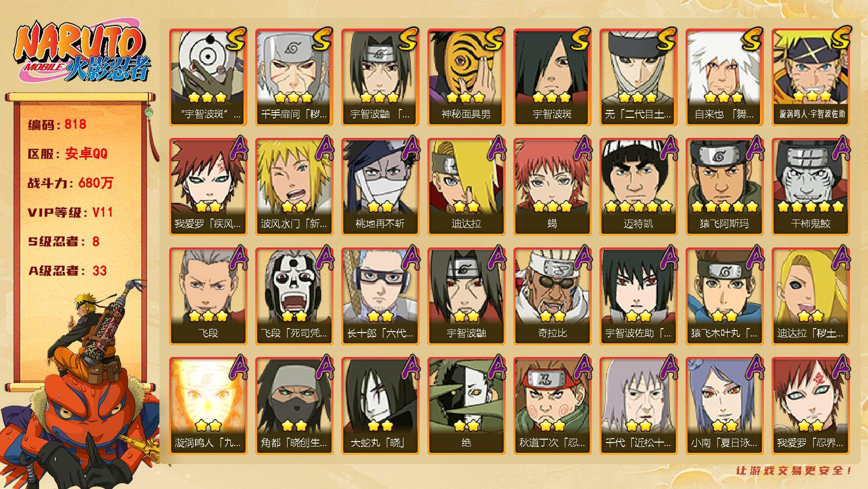Image resolution: width=868 pixels, height=489 pixels.
Task: Choose the 蝎 ninja card
Action: [552, 186]
